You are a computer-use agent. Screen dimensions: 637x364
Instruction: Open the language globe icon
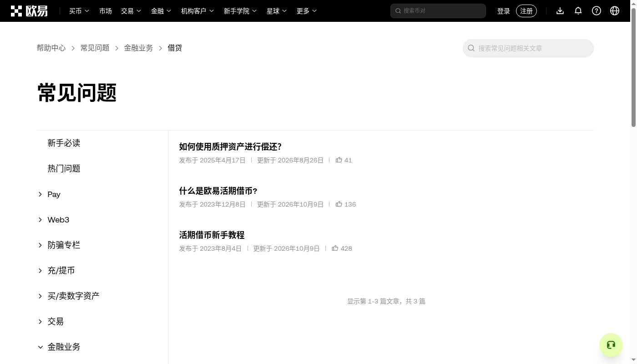click(615, 11)
